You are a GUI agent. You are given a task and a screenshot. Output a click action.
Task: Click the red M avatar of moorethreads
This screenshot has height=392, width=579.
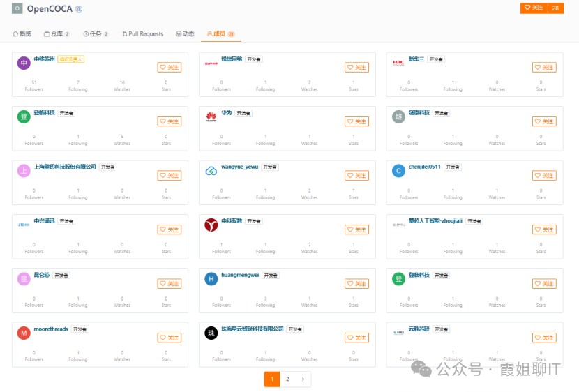(24, 333)
